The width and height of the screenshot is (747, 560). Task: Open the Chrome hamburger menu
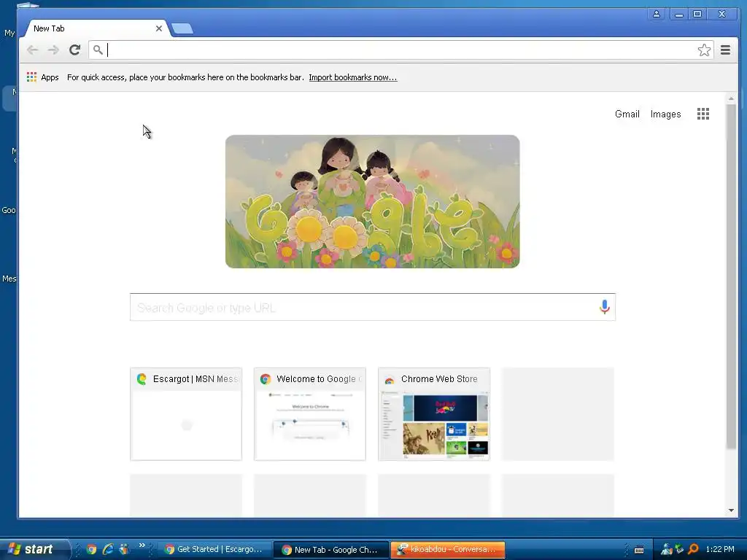(x=726, y=50)
